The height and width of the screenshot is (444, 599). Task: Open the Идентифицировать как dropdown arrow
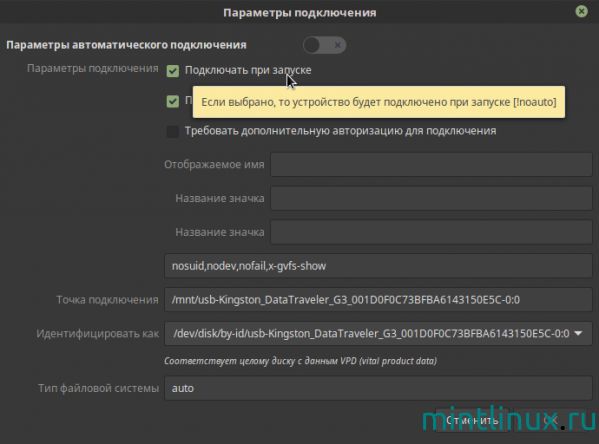pos(578,334)
